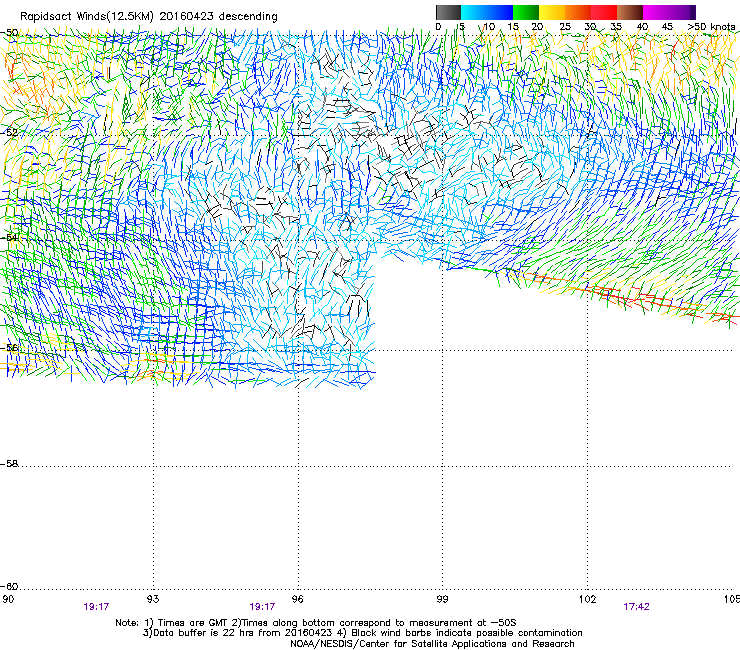This screenshot has width=740, height=650.
Task: Click the 'Data buffer is 22 hrs' note line
Action: coord(362,633)
